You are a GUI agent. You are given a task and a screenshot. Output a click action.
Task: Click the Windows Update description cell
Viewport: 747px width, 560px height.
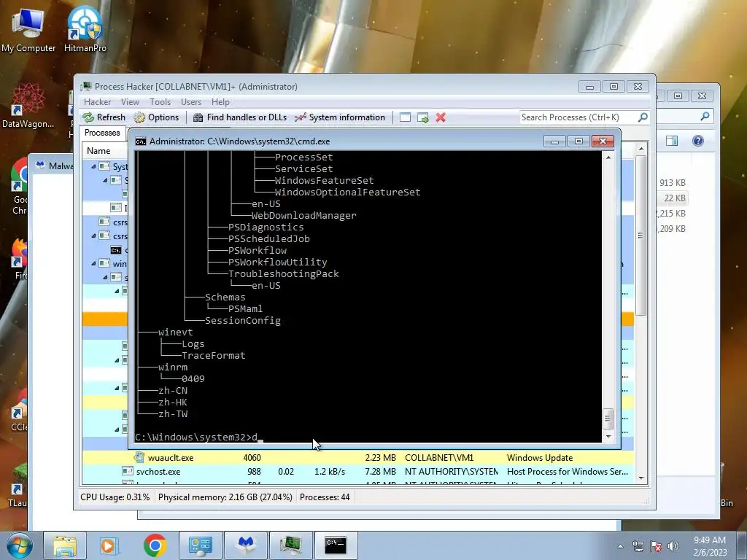(540, 458)
